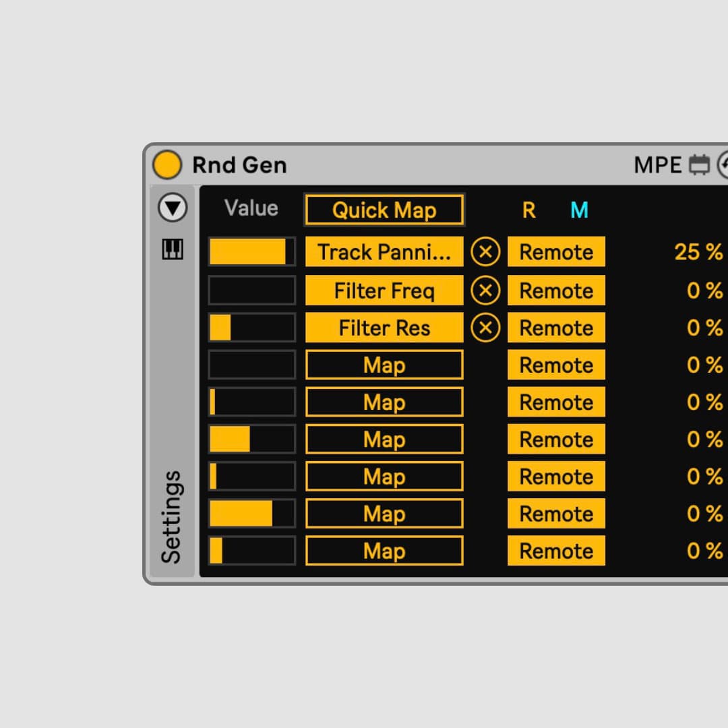Enable the R remote mode toggle
This screenshot has height=728, width=728.
(530, 210)
